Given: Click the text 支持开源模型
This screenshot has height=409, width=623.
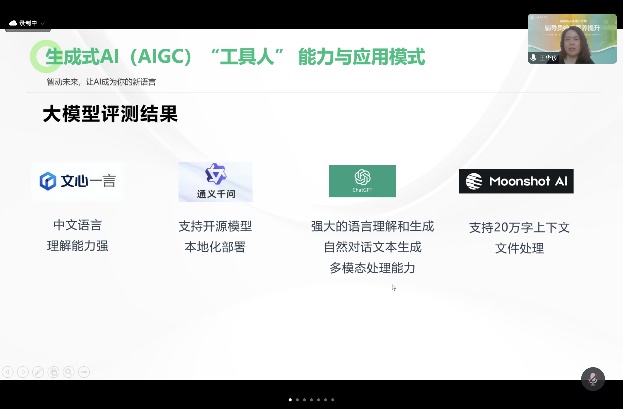Looking at the screenshot, I should (215, 225).
